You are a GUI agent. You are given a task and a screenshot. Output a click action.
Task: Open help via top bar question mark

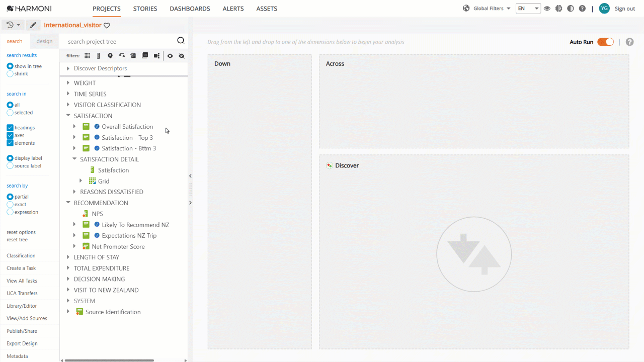(x=582, y=9)
